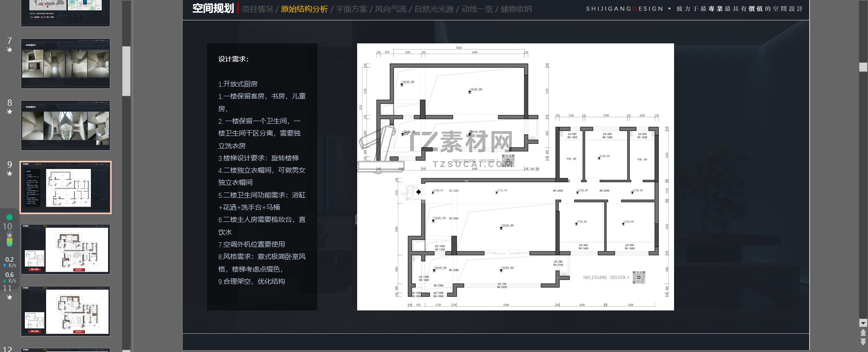The height and width of the screenshot is (352, 868).
Task: Open slide 8 thumbnail with interior photos
Action: pos(66,126)
